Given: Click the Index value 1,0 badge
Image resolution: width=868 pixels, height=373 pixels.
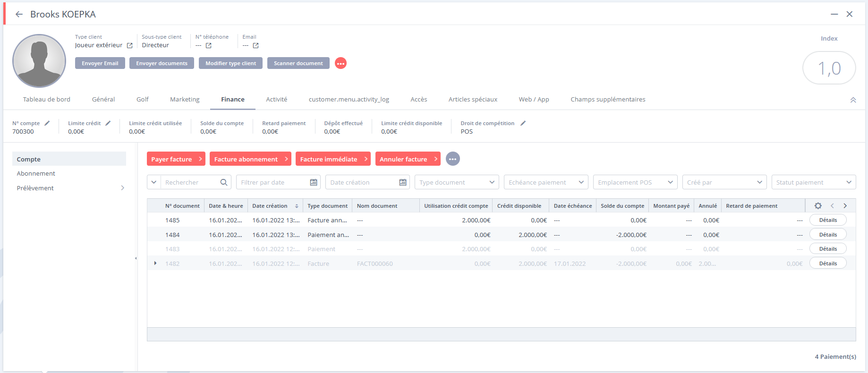Looking at the screenshot, I should tap(829, 68).
